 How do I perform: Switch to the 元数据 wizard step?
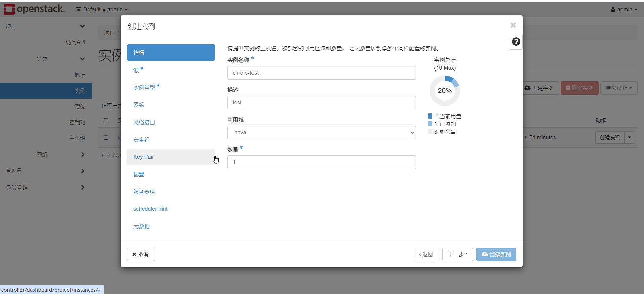coord(171,226)
